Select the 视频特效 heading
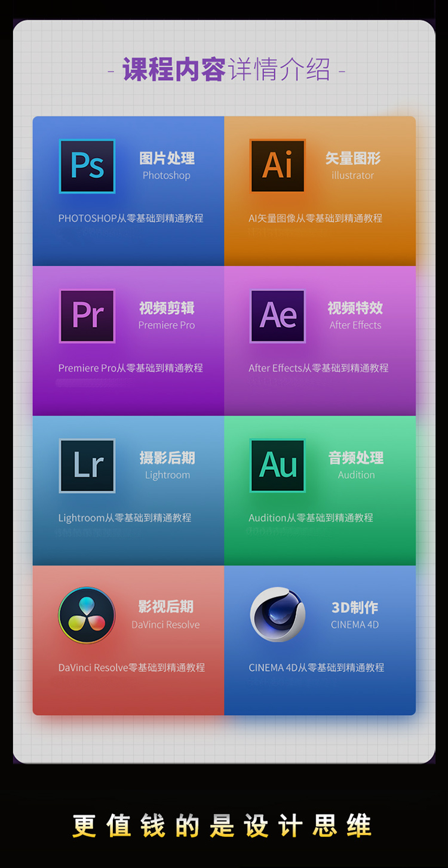This screenshot has width=448, height=868. tap(355, 308)
